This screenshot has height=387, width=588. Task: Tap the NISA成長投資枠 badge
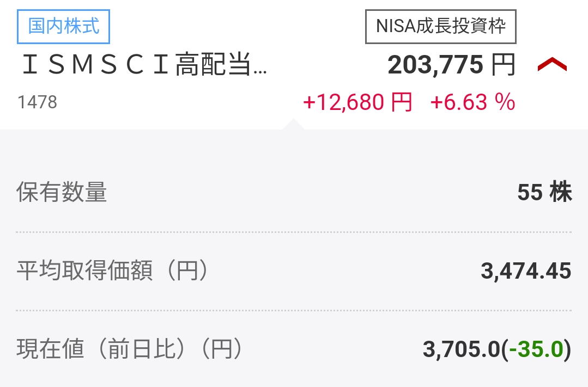tap(440, 26)
